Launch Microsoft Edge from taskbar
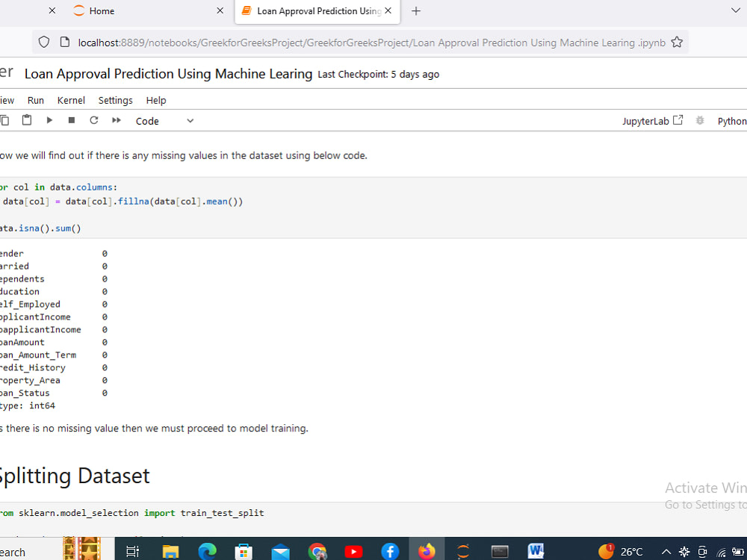The width and height of the screenshot is (747, 560). click(x=207, y=552)
